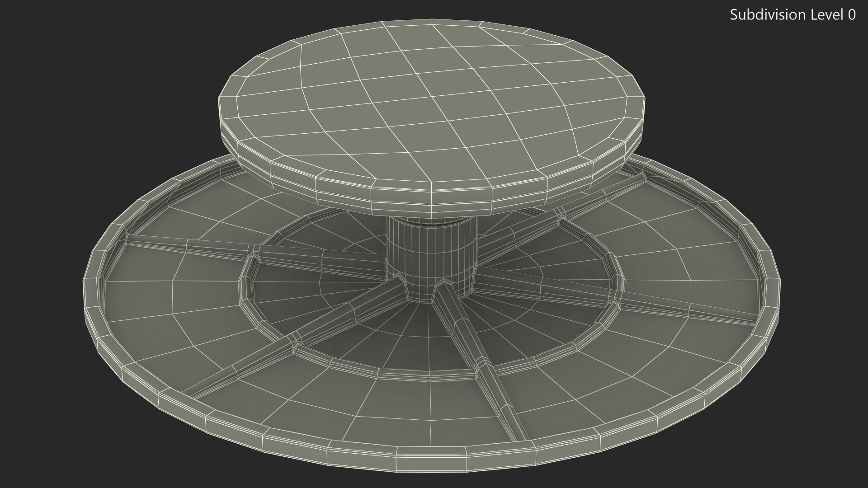The height and width of the screenshot is (488, 868).
Task: Click the central cylinder column of the model
Action: click(431, 259)
